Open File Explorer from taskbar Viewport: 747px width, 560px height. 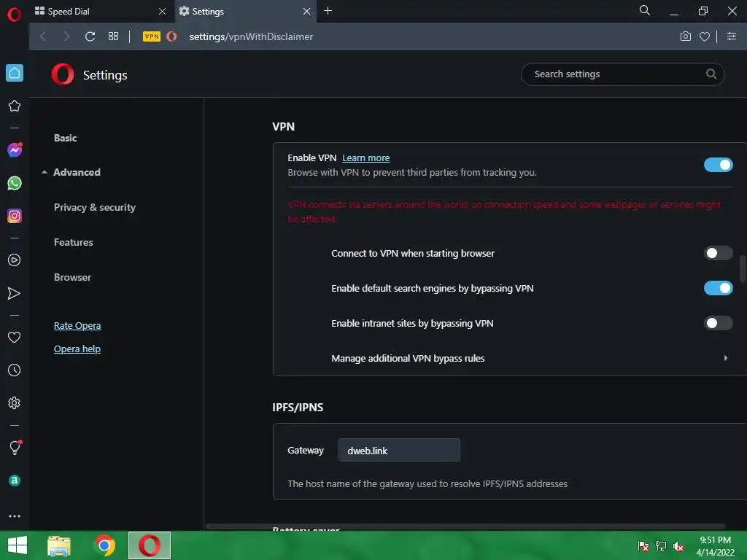(x=59, y=545)
